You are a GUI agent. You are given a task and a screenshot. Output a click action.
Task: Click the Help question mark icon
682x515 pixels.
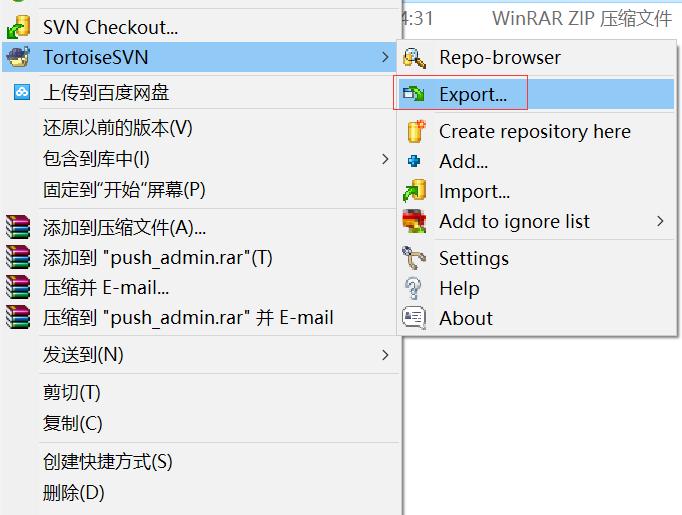[x=414, y=288]
